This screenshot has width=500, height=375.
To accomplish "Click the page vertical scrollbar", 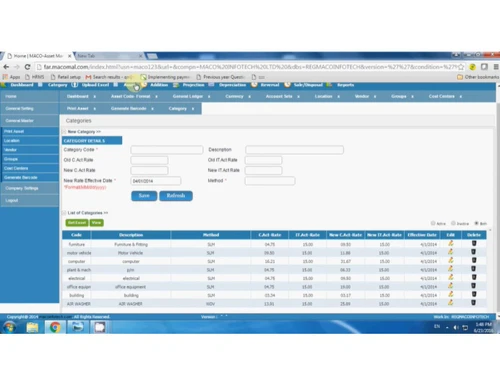I will [x=498, y=200].
